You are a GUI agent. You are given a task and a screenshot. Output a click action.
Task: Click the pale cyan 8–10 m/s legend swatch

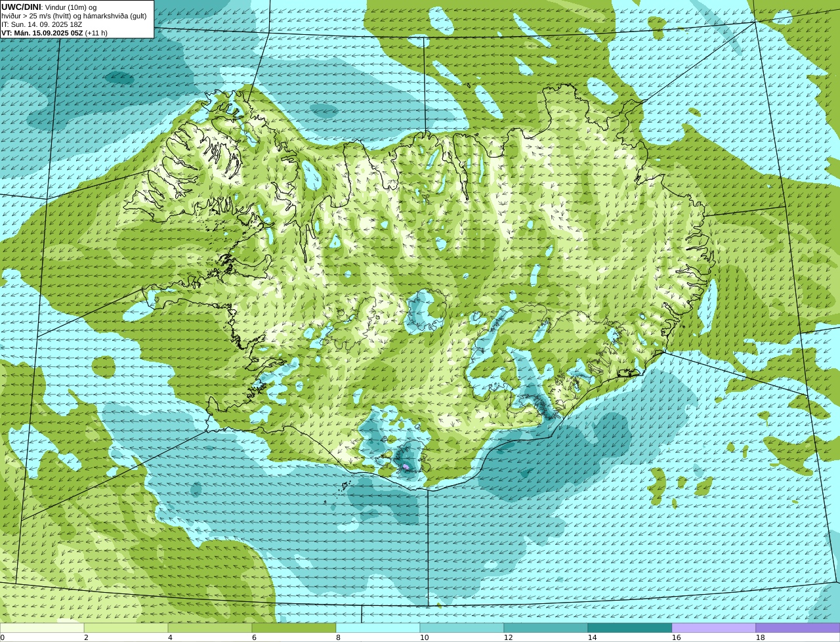point(378,628)
